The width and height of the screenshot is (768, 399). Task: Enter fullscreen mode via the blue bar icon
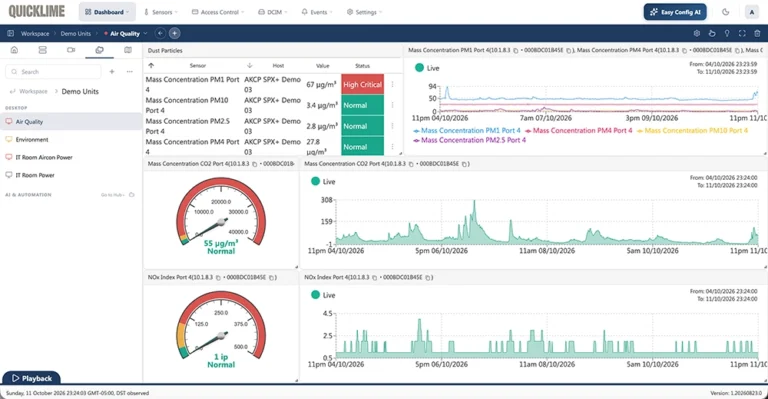(742, 33)
